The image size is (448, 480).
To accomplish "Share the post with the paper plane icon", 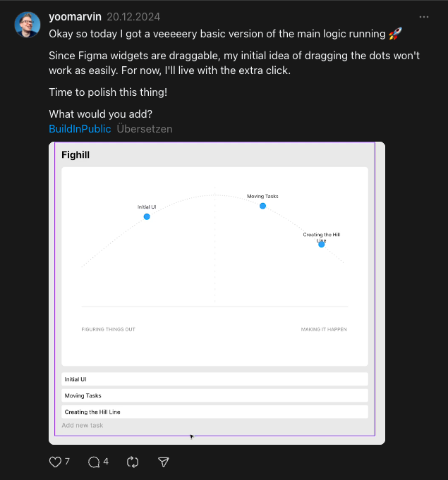I will [164, 462].
